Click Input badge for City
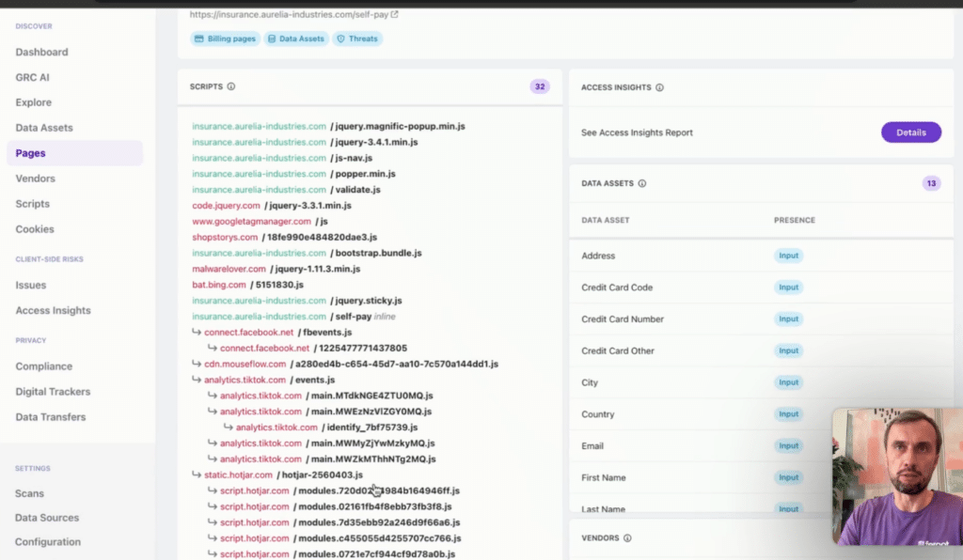963x560 pixels. (789, 382)
